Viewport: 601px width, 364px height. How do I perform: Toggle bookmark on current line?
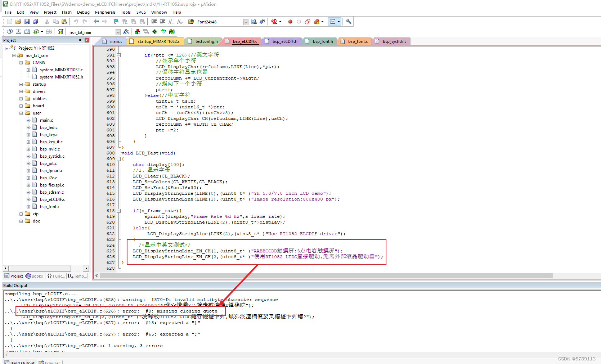pos(116,21)
